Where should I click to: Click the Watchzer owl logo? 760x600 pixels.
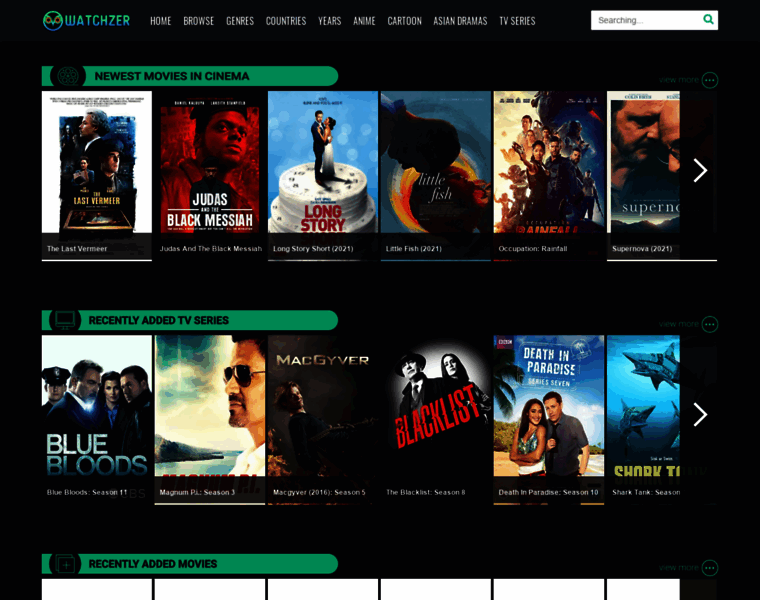pos(86,20)
